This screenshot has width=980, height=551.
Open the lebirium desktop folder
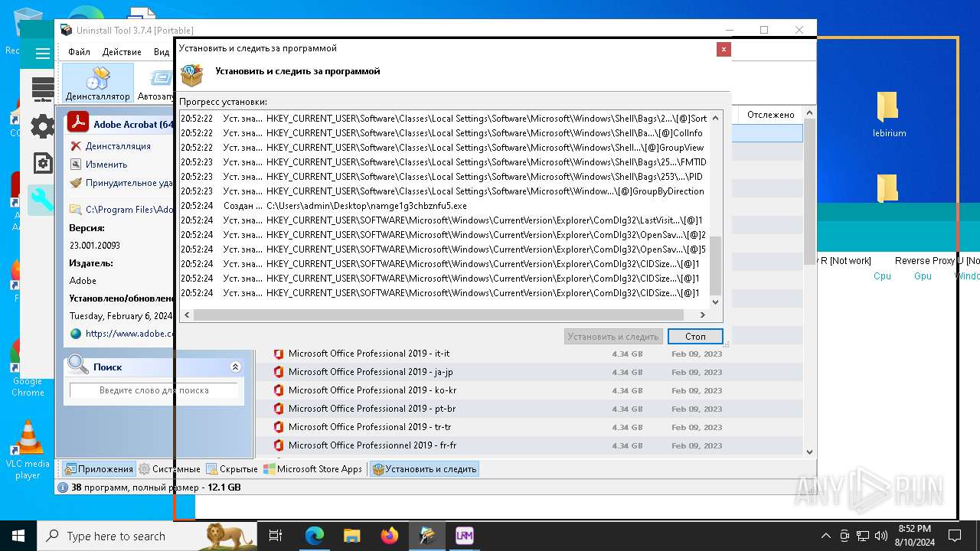click(x=889, y=115)
